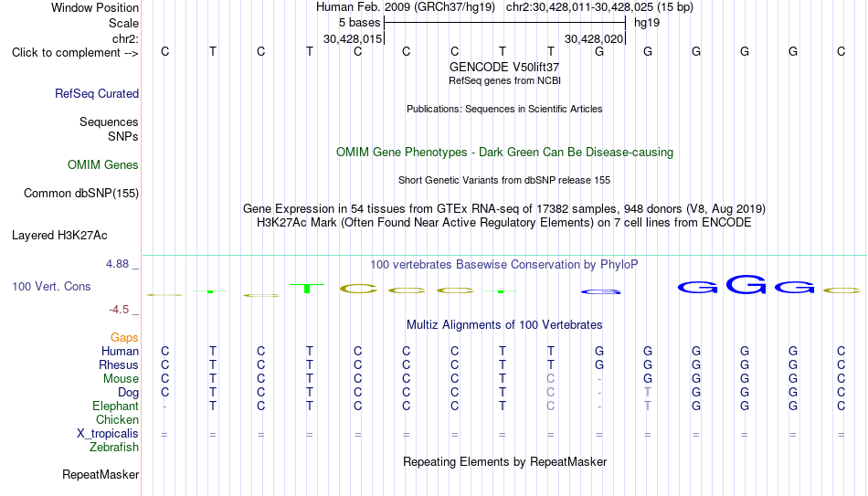Click the Sequences track label

pos(109,121)
